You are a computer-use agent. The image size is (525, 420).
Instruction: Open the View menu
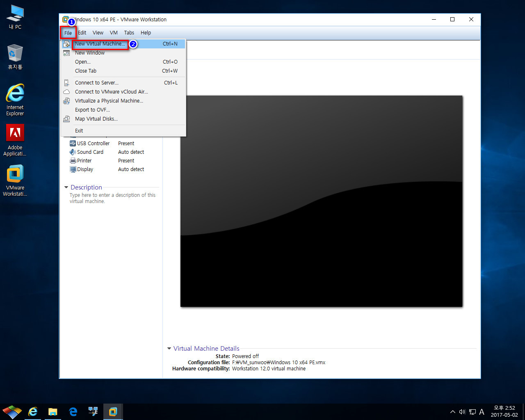[98, 33]
